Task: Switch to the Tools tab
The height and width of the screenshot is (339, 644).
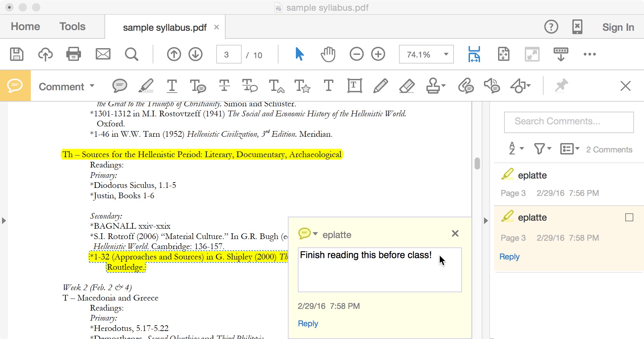Action: (72, 27)
